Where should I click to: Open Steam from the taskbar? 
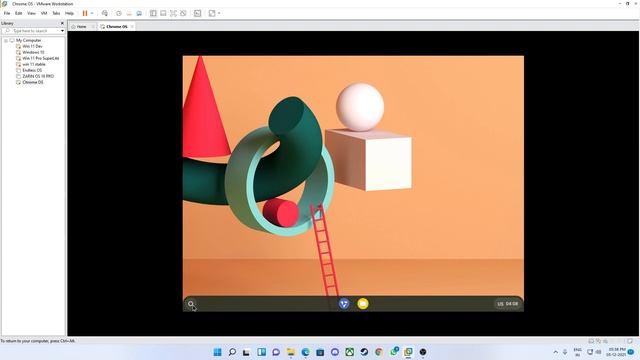pos(364,352)
